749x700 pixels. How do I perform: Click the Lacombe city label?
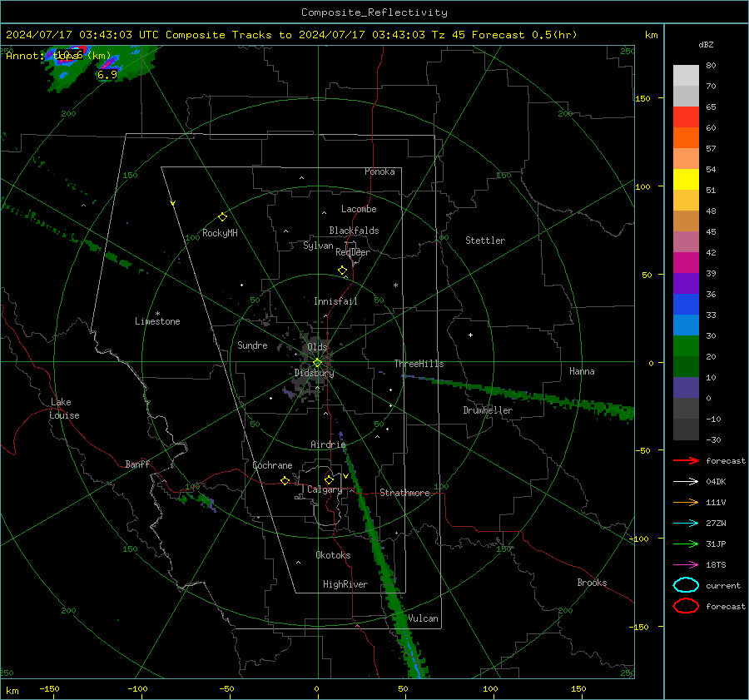tap(359, 209)
